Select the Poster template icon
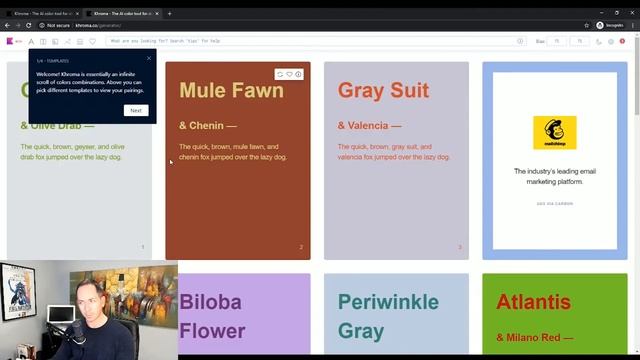This screenshot has width=640, height=360. pyautogui.click(x=43, y=42)
